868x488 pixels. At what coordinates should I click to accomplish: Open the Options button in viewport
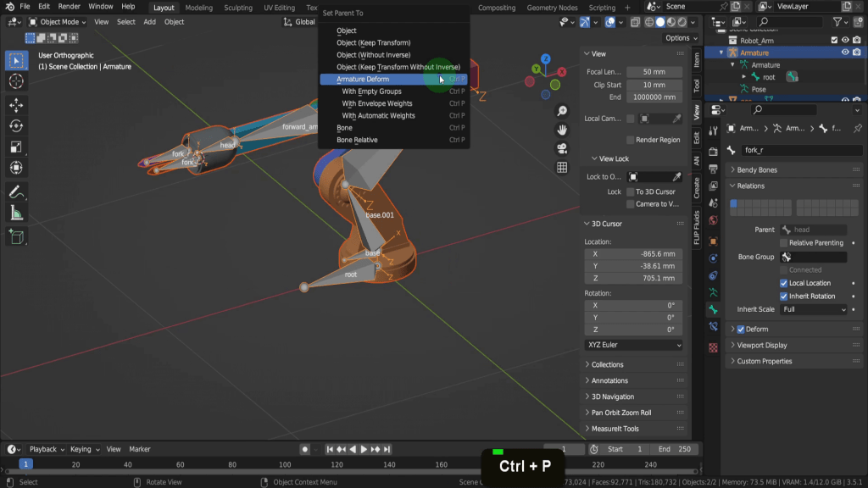[680, 38]
